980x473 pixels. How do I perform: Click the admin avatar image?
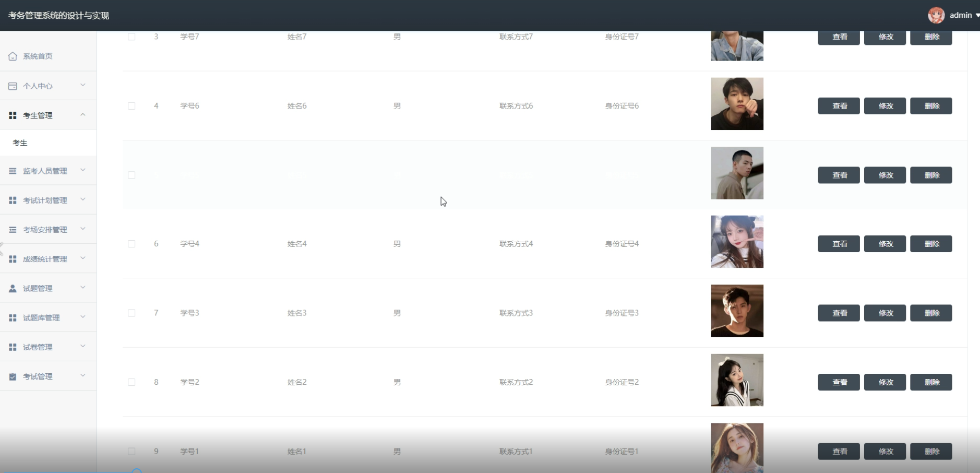937,15
